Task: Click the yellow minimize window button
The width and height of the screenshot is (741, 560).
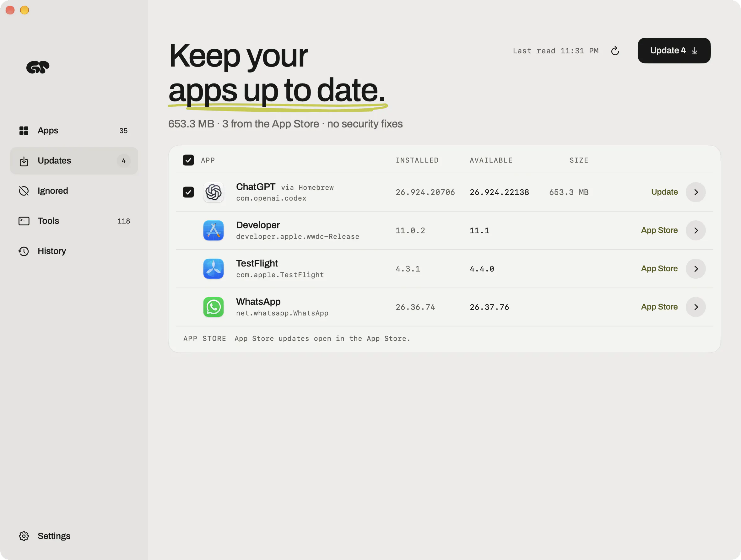Action: (24, 10)
